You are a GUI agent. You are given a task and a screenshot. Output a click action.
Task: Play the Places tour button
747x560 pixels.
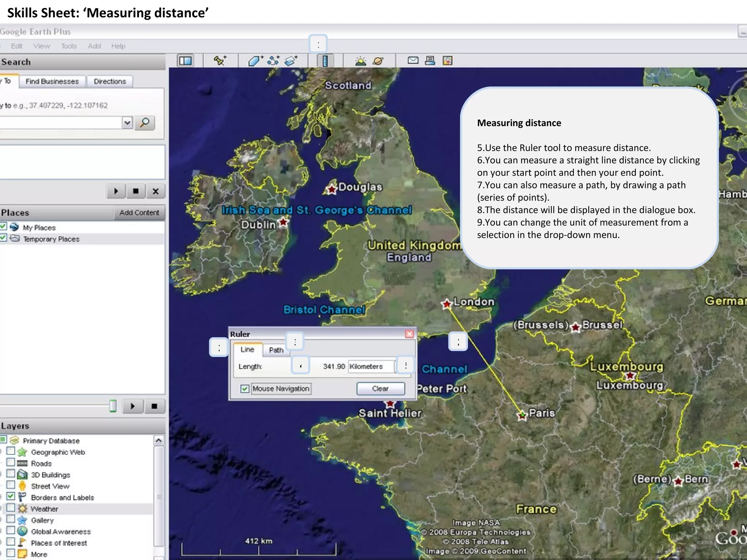coord(132,406)
